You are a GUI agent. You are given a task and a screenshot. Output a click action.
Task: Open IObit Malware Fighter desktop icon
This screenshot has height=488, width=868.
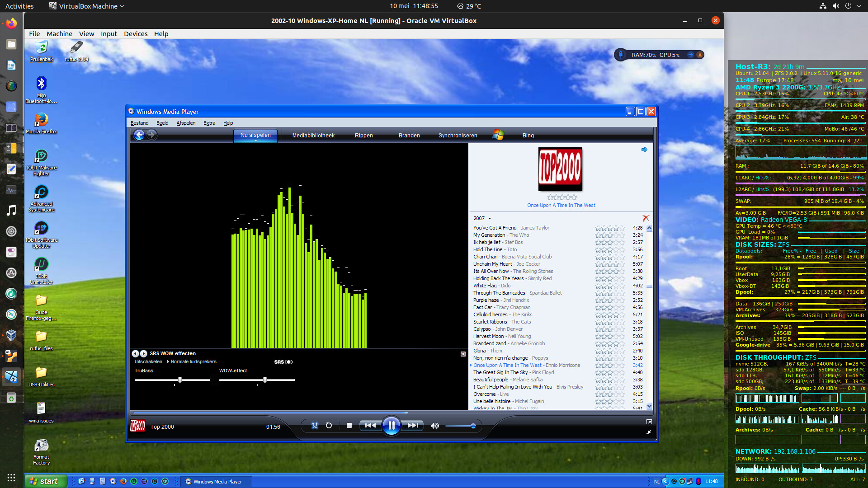[41, 156]
